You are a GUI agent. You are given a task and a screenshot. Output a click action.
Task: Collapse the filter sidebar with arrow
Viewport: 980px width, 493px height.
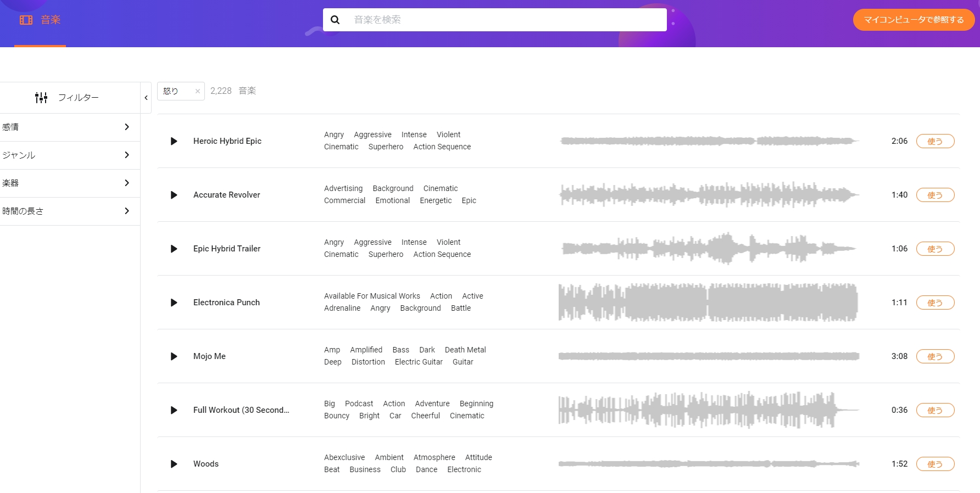tap(146, 98)
